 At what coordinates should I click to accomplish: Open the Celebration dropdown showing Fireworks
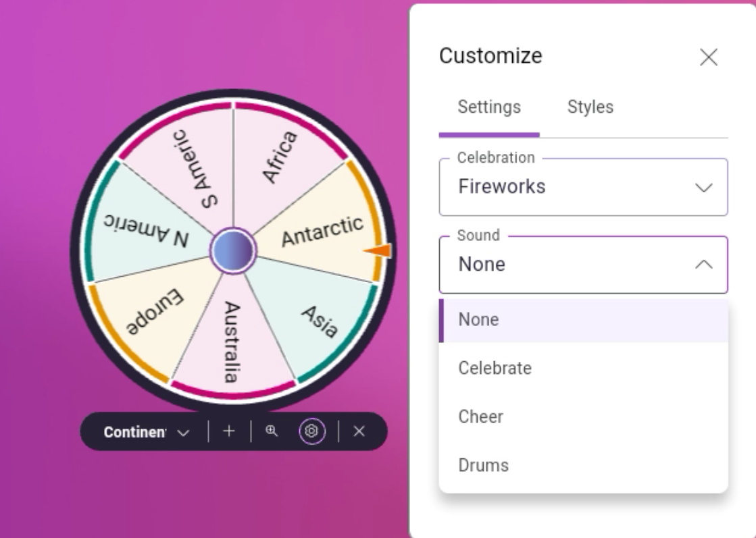(x=583, y=187)
